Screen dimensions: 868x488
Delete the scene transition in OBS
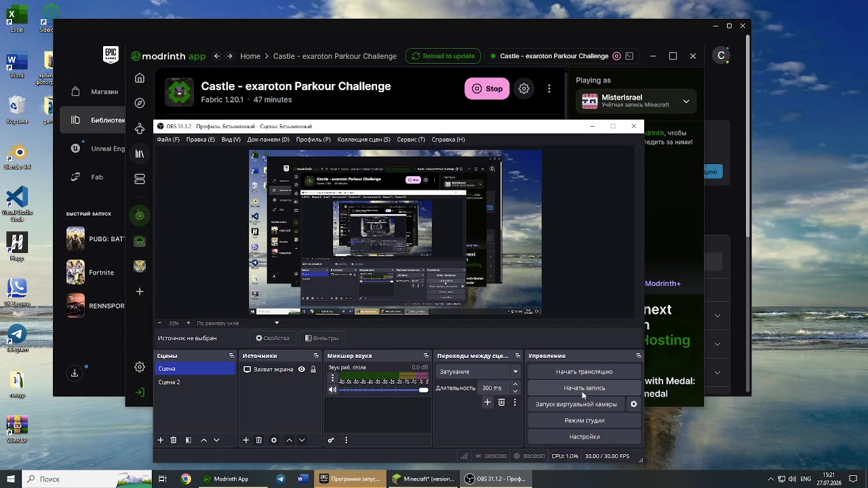click(502, 403)
